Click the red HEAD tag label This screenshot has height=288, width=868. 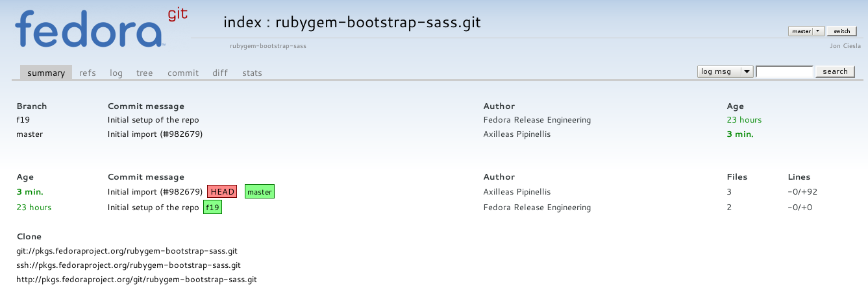[223, 192]
